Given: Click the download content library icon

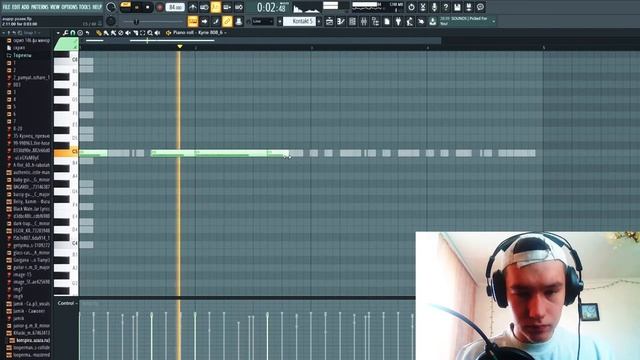Looking at the screenshot, I should [433, 21].
